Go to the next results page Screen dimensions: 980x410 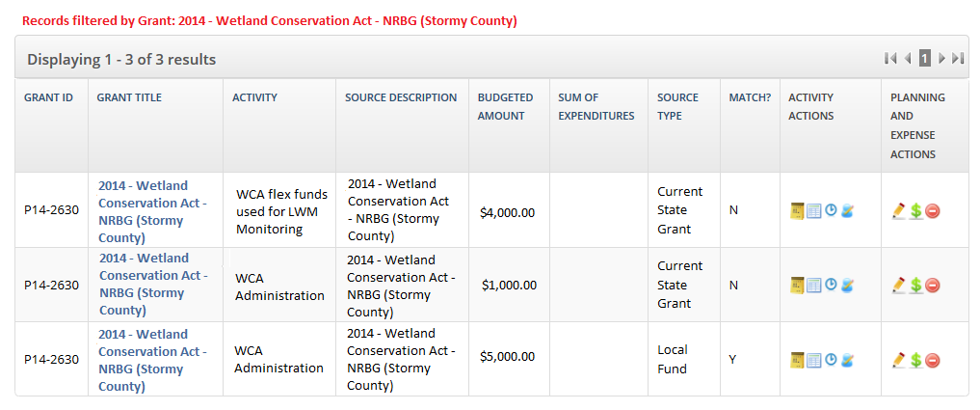pyautogui.click(x=941, y=59)
